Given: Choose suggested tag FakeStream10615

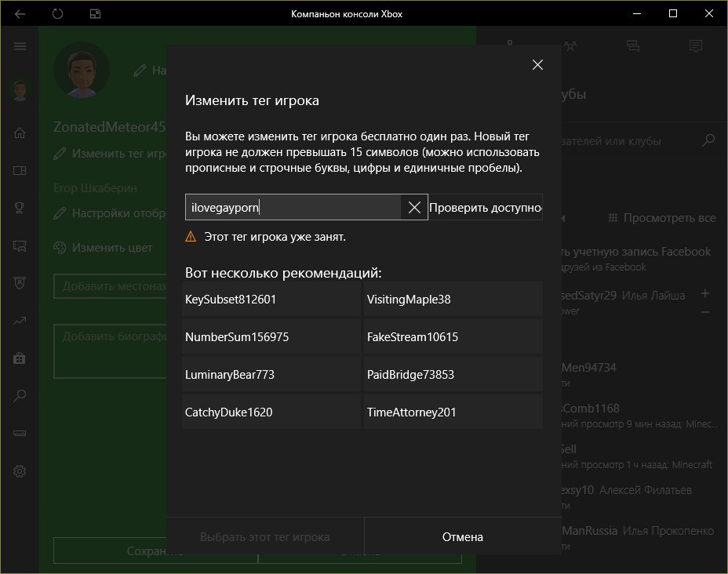Looking at the screenshot, I should point(453,337).
